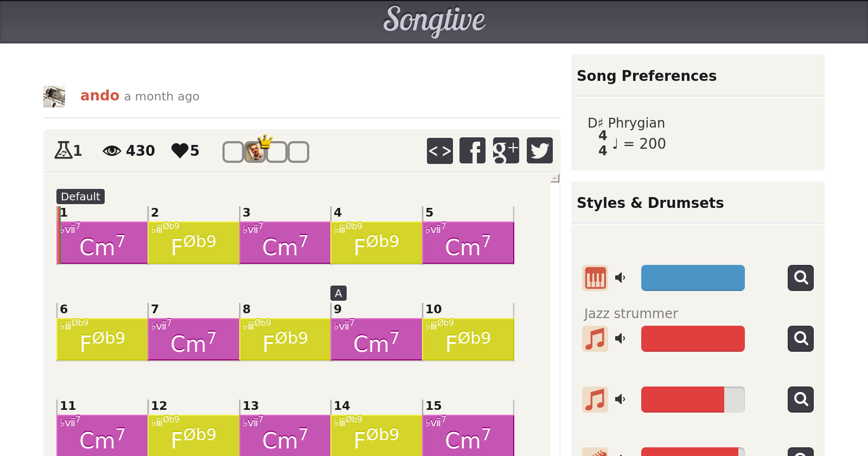Search styles for the Jazz strummer track

click(800, 339)
